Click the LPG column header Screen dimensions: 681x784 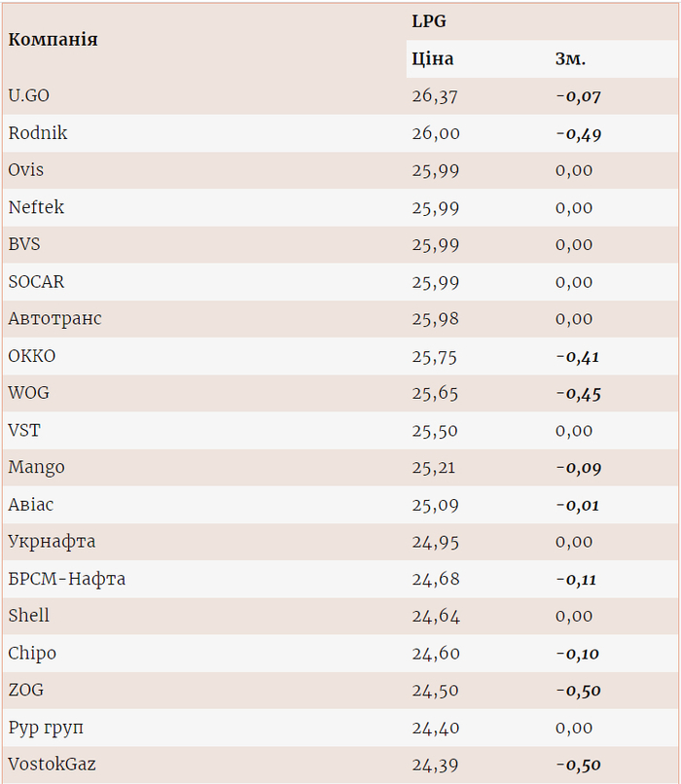pyautogui.click(x=429, y=21)
